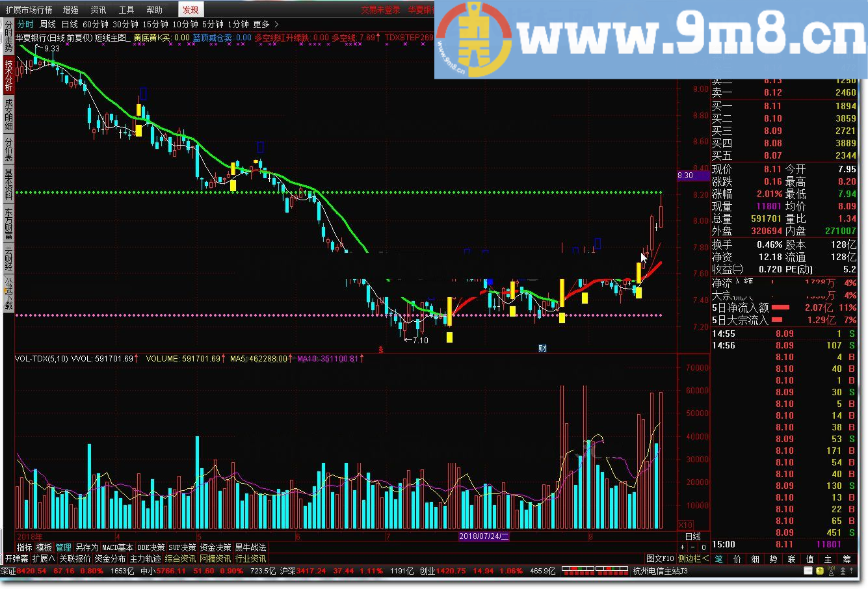Viewport: 868px width, 589px height.
Task: Open the 扩展市场行情 menu
Action: [29, 10]
